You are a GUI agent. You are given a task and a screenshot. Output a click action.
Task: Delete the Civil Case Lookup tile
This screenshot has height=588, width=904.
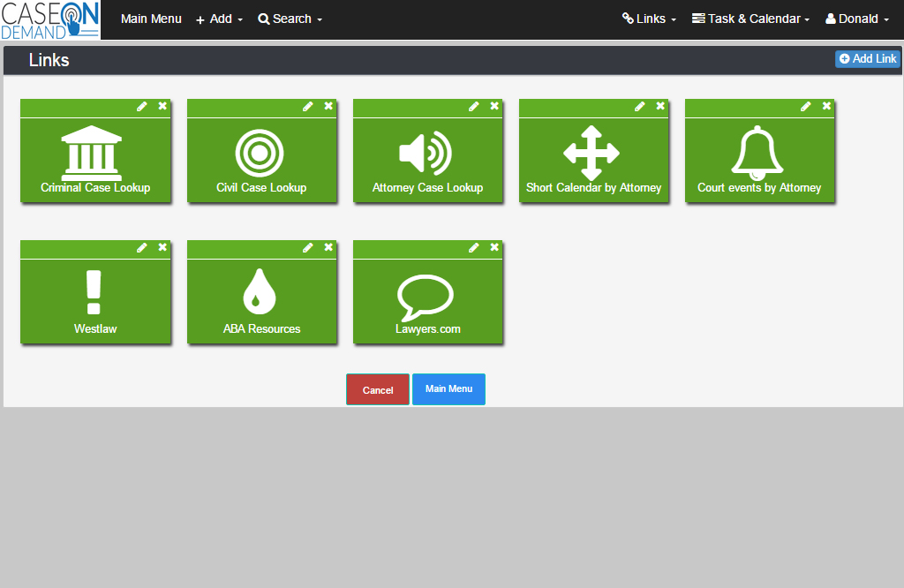pos(328,106)
